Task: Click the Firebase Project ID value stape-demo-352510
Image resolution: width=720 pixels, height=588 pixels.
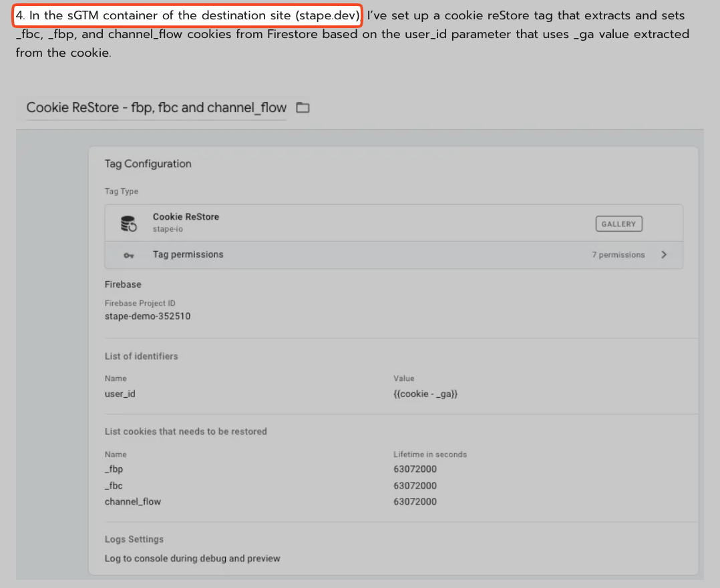Action: pos(148,316)
